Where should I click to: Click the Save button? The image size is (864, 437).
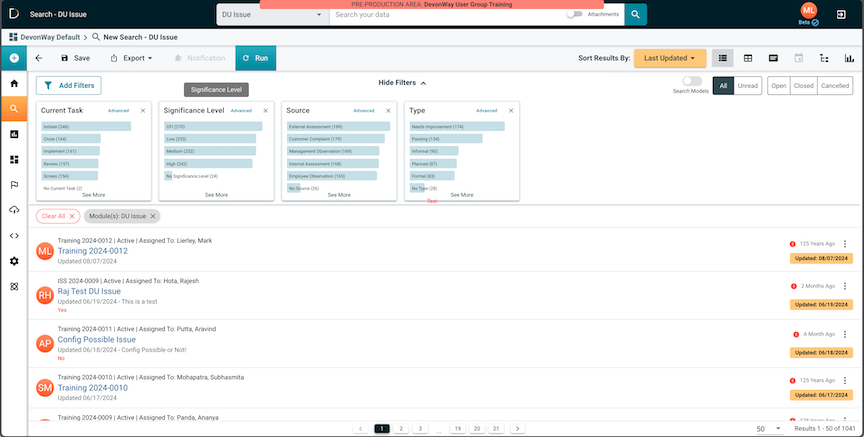(75, 58)
